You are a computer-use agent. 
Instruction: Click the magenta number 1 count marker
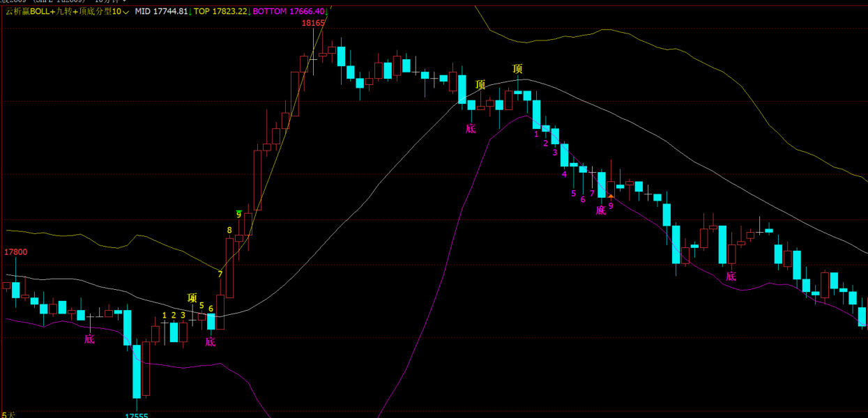click(x=536, y=134)
